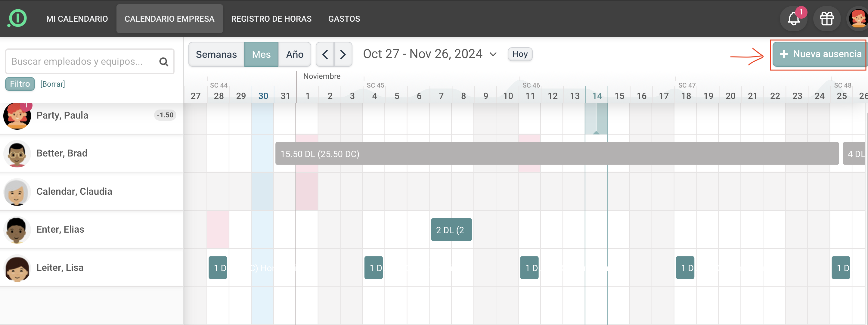This screenshot has width=868, height=325.
Task: Go to Mi Calendario tab
Action: 77,19
